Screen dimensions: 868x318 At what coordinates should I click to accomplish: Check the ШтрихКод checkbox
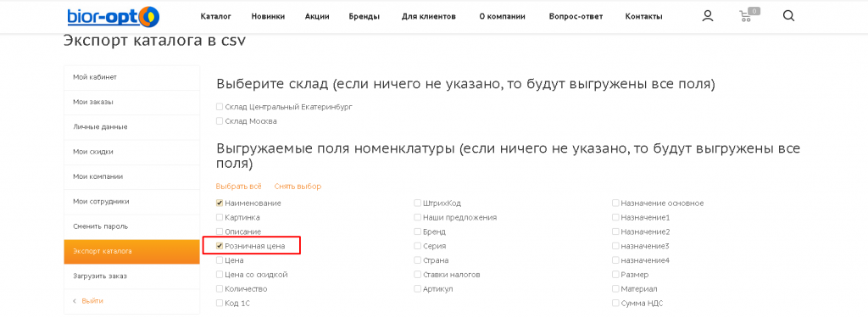(417, 204)
